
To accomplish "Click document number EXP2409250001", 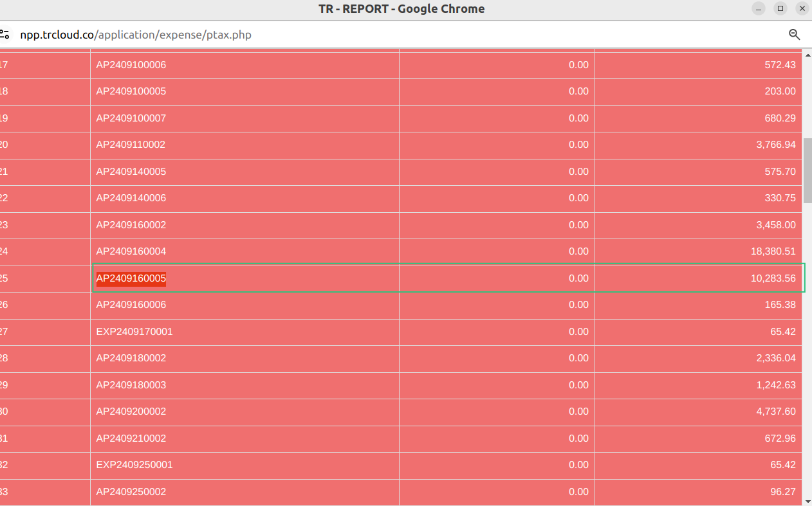I will [134, 465].
